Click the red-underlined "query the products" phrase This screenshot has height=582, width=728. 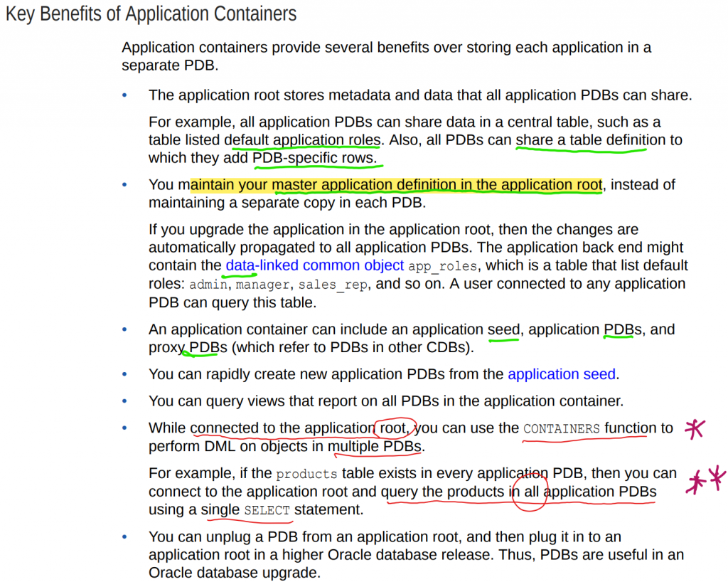pyautogui.click(x=444, y=492)
